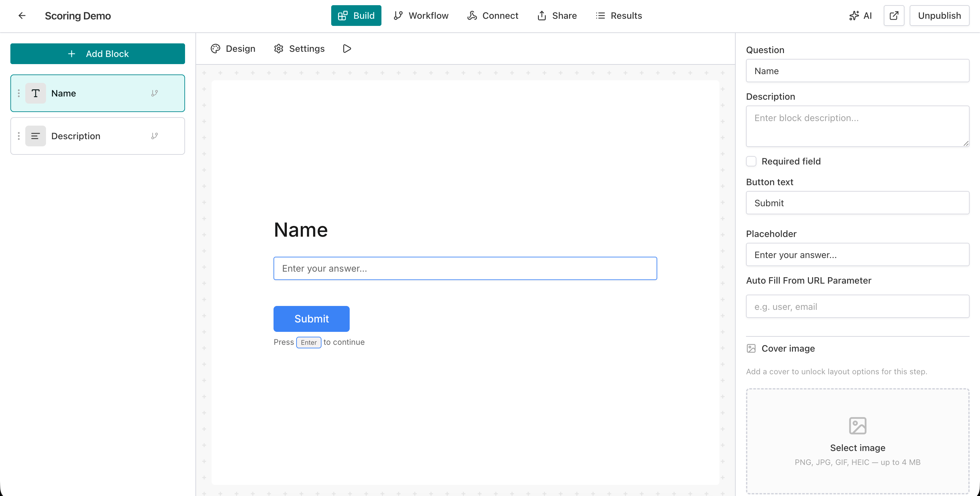Click the Cover image icon
This screenshot has width=980, height=496.
(x=751, y=348)
